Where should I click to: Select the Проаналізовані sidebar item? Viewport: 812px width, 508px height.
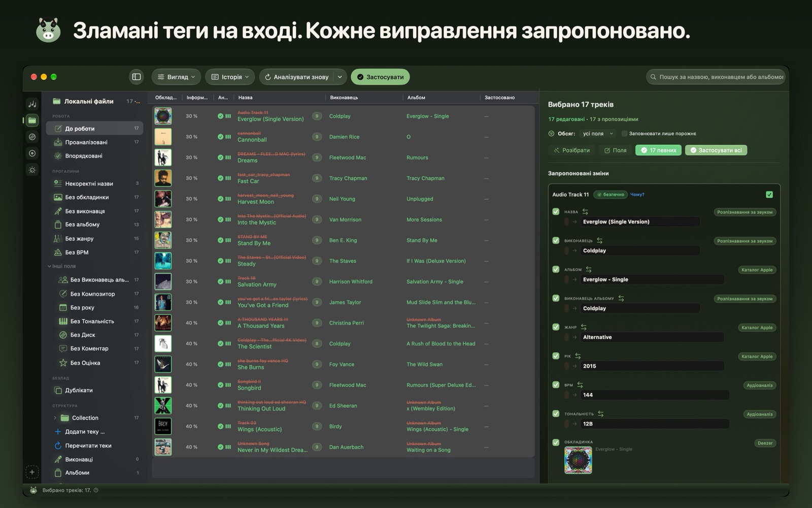(95, 142)
